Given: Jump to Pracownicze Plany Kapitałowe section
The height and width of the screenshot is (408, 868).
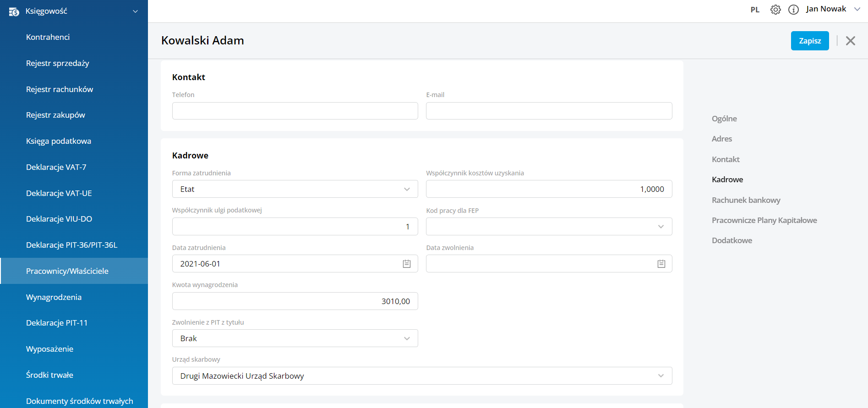Looking at the screenshot, I should (764, 220).
